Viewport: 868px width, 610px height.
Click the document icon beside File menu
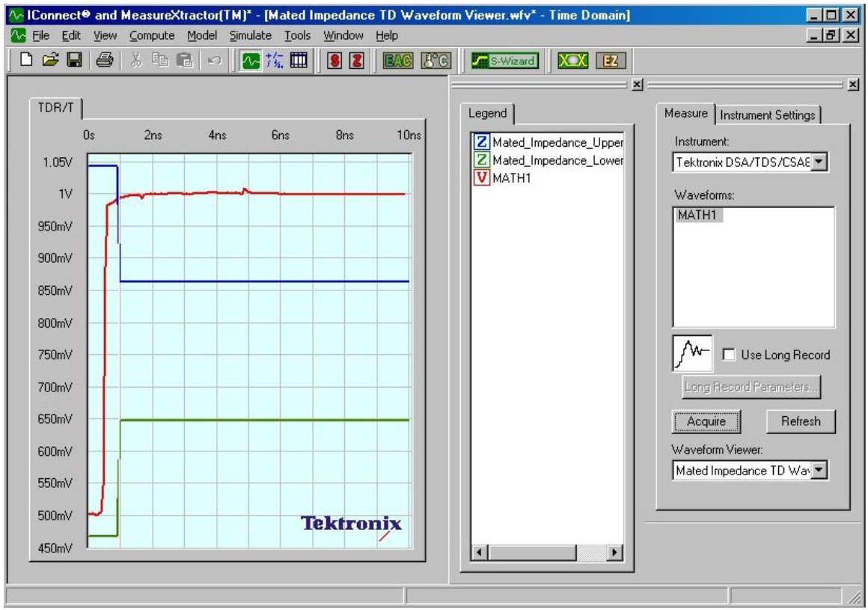click(x=18, y=35)
